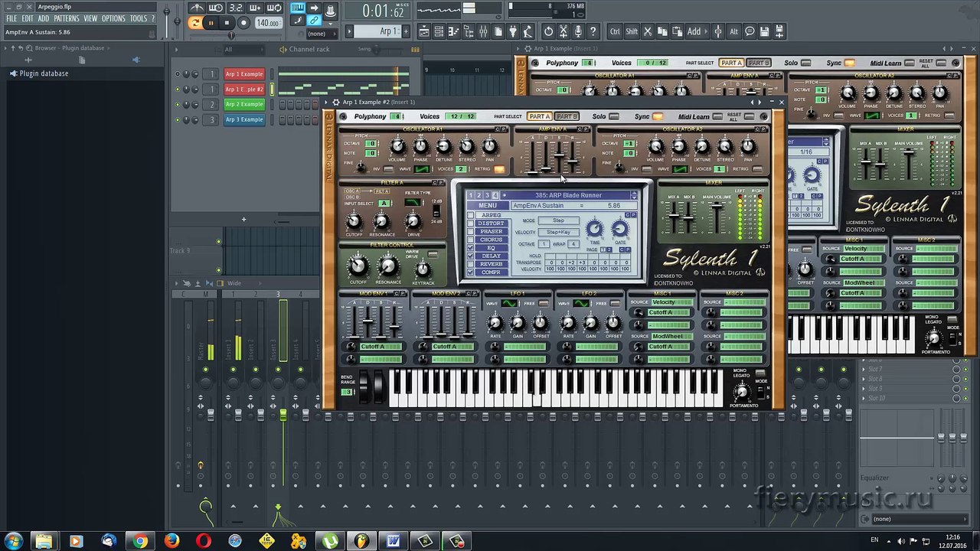
Task: Open the Mixer view toolbar icon
Action: 483,31
